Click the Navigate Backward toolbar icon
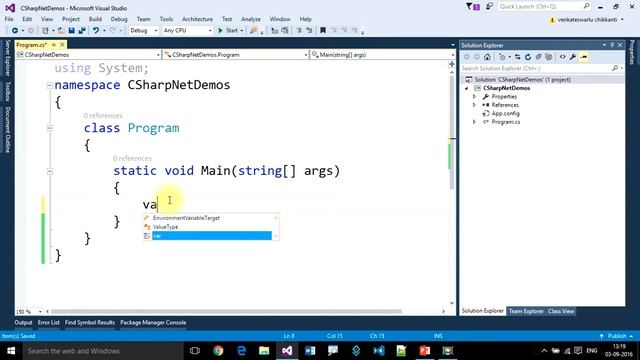Viewport: 640px width, 360px height. coord(15,31)
